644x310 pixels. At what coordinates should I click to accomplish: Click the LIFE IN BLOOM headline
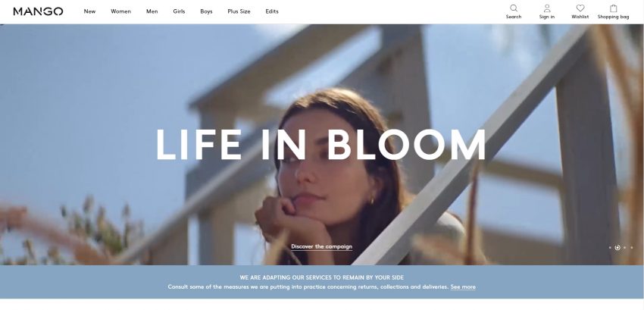(x=320, y=145)
